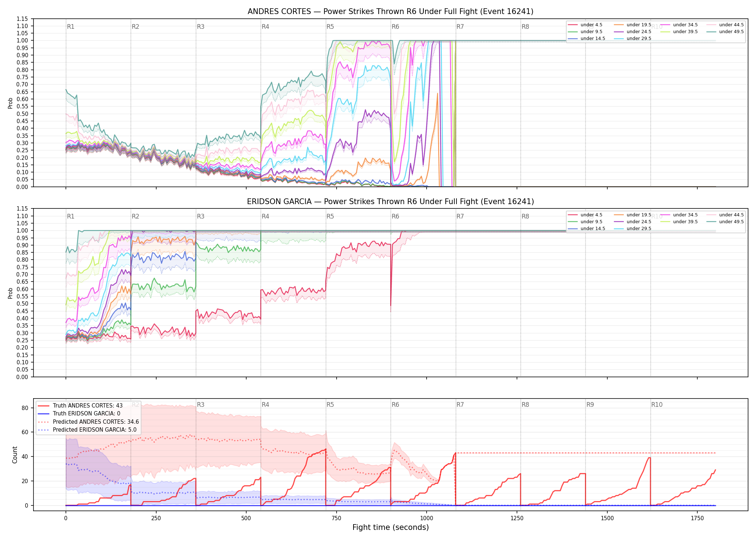This screenshot has height=540, width=756.
Task: Click the 250 tick on the time axis
Action: pyautogui.click(x=156, y=518)
